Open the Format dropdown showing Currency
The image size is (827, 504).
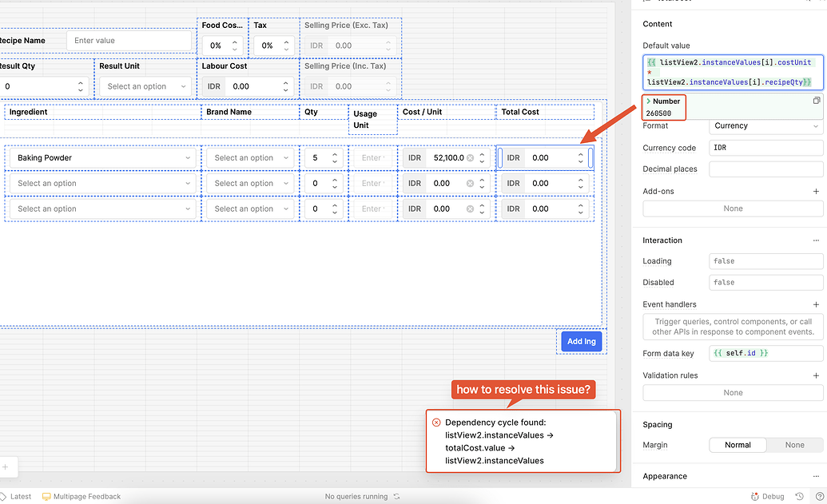(x=765, y=126)
